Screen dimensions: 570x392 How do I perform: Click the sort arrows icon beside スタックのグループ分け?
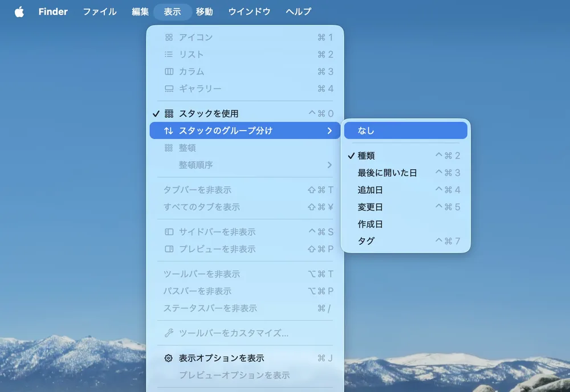pyautogui.click(x=168, y=131)
